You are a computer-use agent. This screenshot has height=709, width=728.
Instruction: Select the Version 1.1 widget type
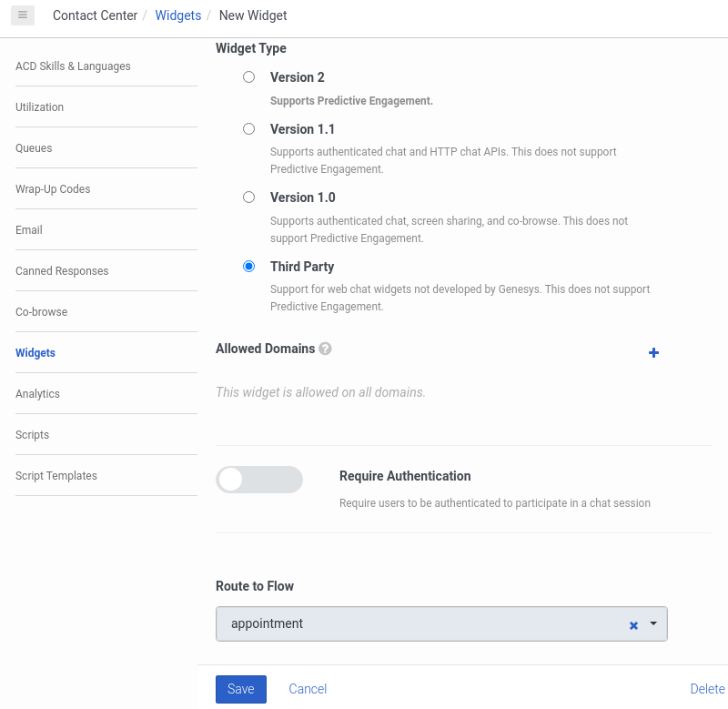tap(248, 128)
